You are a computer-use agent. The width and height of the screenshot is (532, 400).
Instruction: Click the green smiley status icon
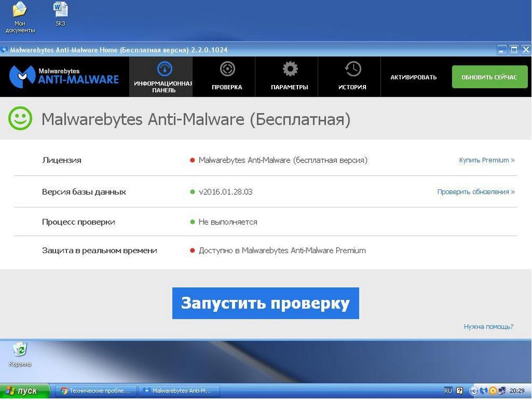coord(20,119)
